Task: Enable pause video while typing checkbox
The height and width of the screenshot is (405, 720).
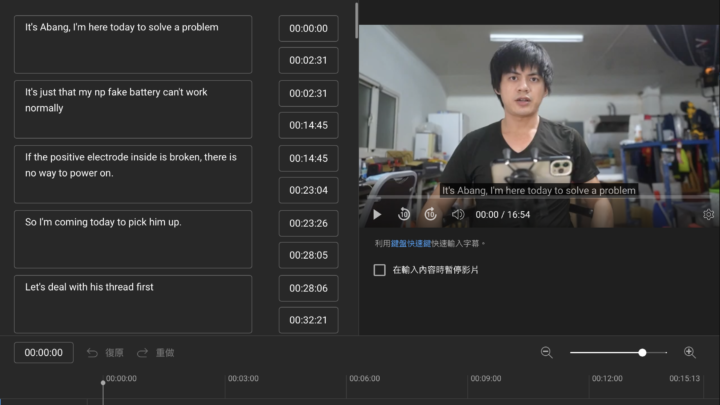Action: [380, 270]
